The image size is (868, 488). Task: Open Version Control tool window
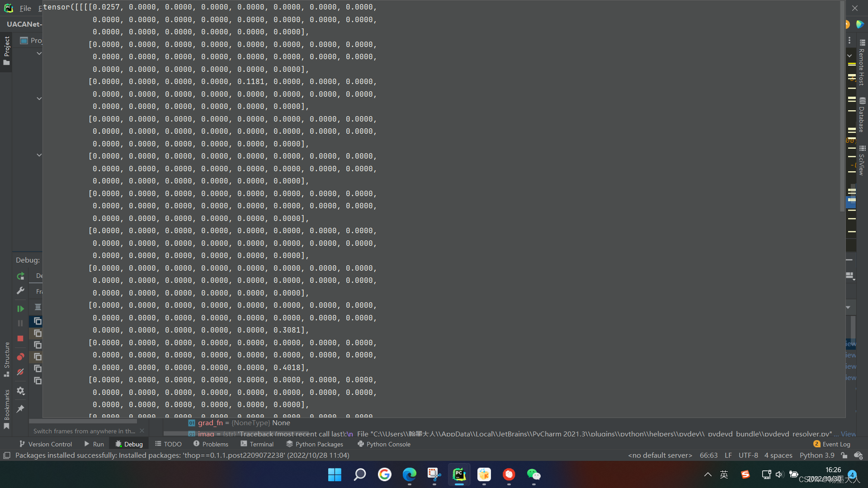45,444
